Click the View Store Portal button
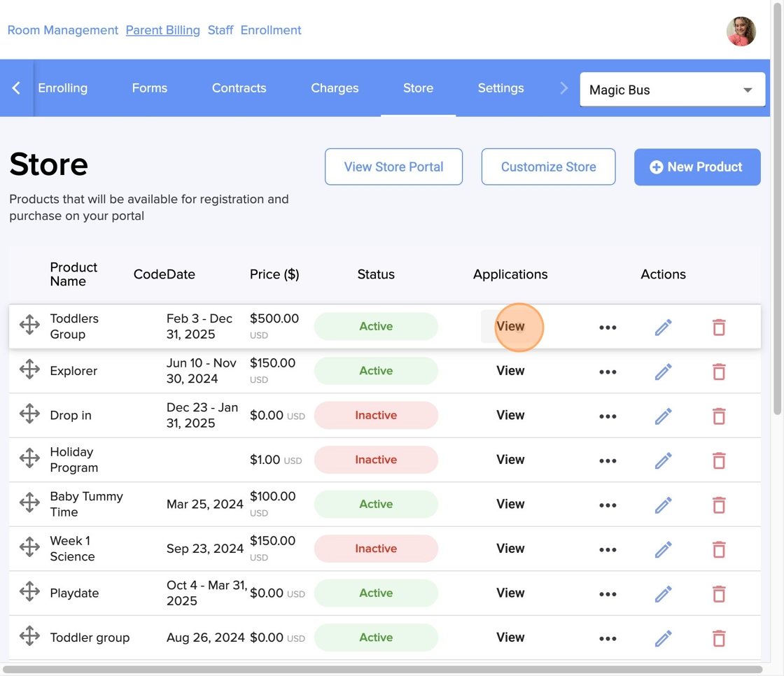This screenshot has width=784, height=676. pyautogui.click(x=393, y=167)
